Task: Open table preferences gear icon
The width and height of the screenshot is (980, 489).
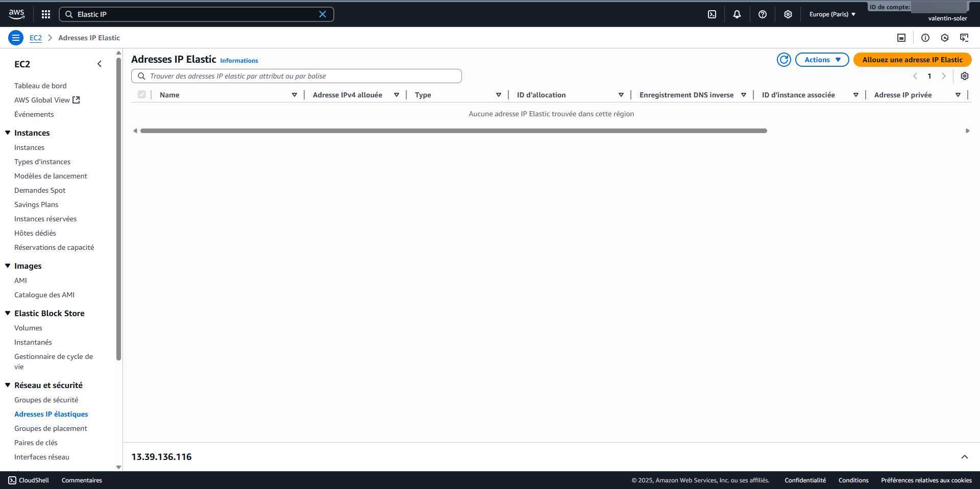Action: point(965,76)
